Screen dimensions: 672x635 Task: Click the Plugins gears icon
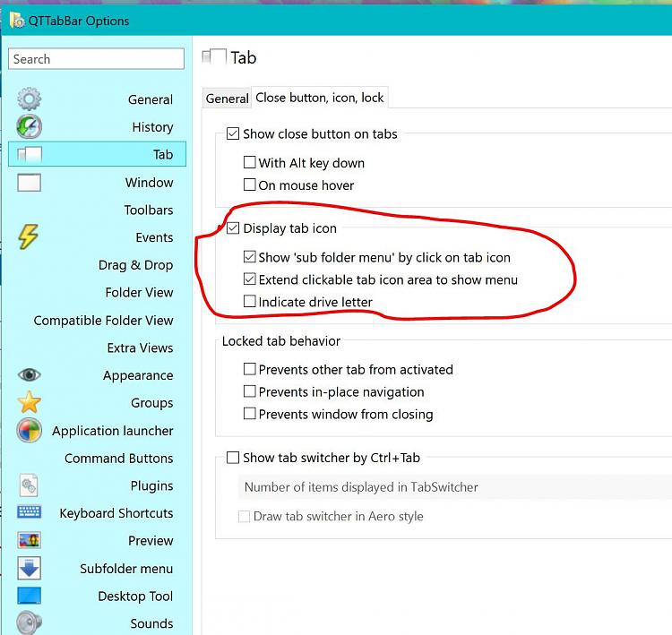29,485
